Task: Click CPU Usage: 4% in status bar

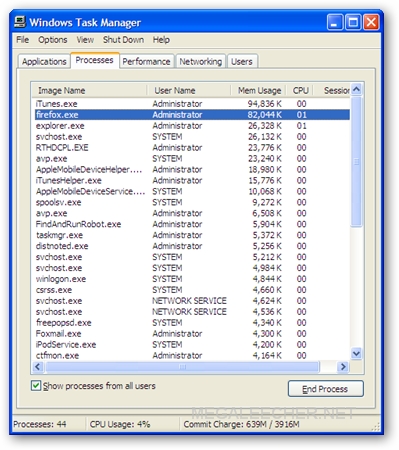Action: pos(120,424)
